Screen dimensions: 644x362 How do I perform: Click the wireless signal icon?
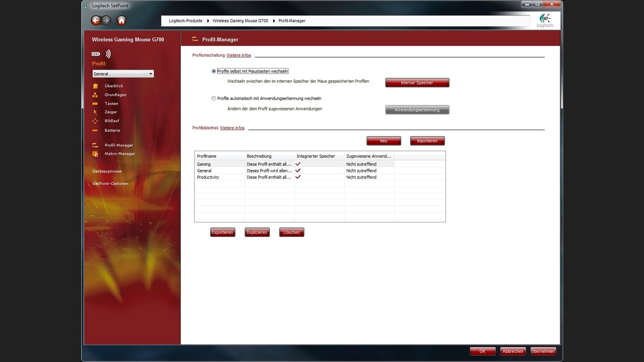(x=108, y=54)
